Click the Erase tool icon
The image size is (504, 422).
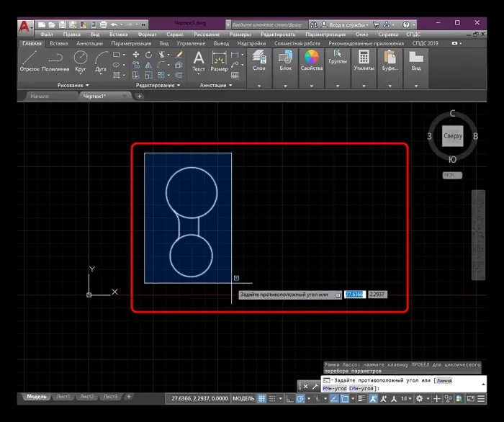click(179, 55)
